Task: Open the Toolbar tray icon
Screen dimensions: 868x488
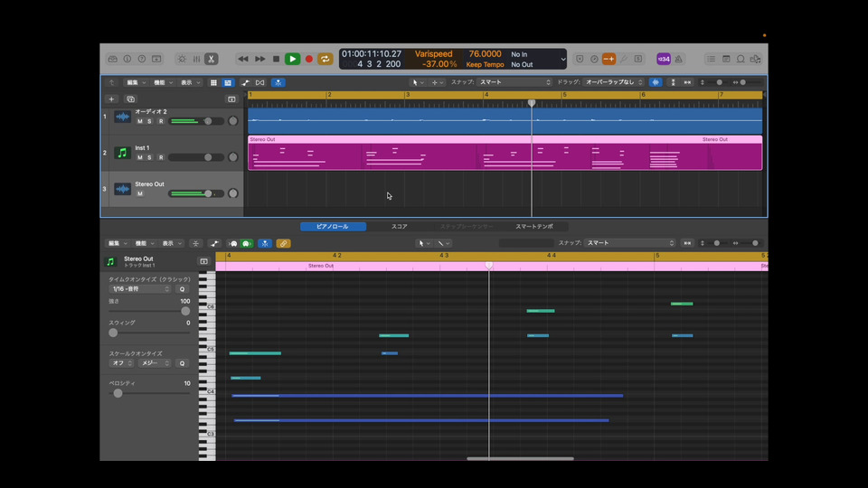Action: tap(156, 59)
